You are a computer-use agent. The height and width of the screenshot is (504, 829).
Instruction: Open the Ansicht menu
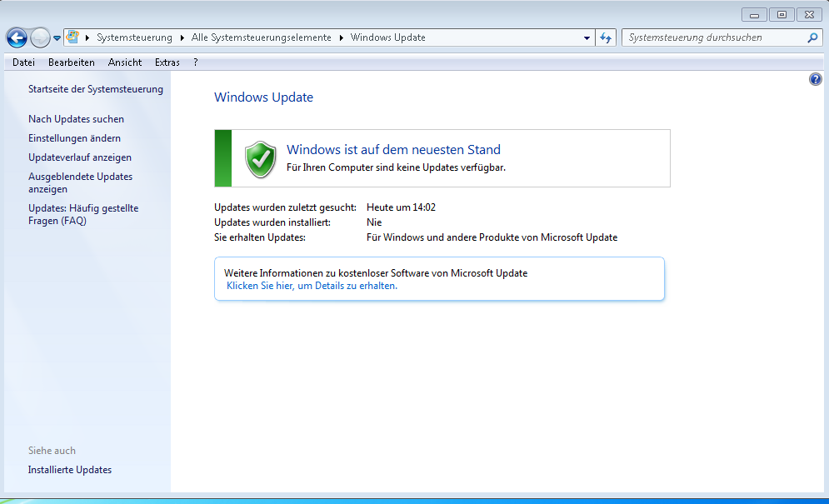[125, 62]
